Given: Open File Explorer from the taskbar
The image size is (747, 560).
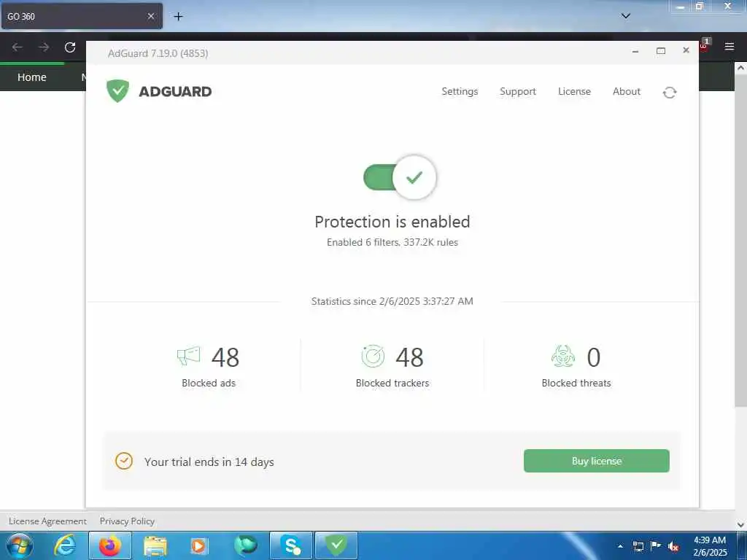Looking at the screenshot, I should click(x=155, y=546).
